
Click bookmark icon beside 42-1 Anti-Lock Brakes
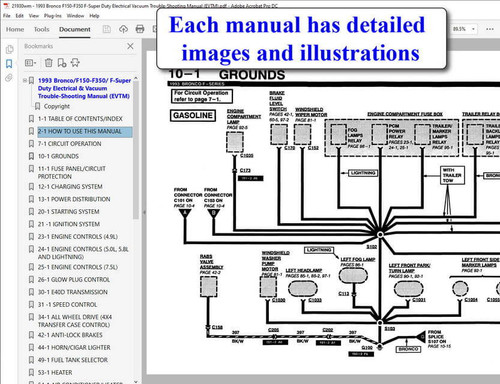click(x=31, y=335)
